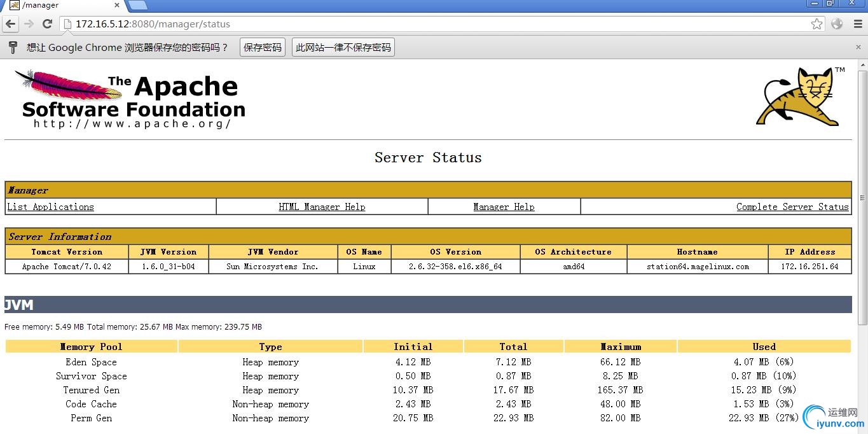Viewport: 868px width, 434px height.
Task: Click the 4.07 MB (6%) used value
Action: [764, 362]
